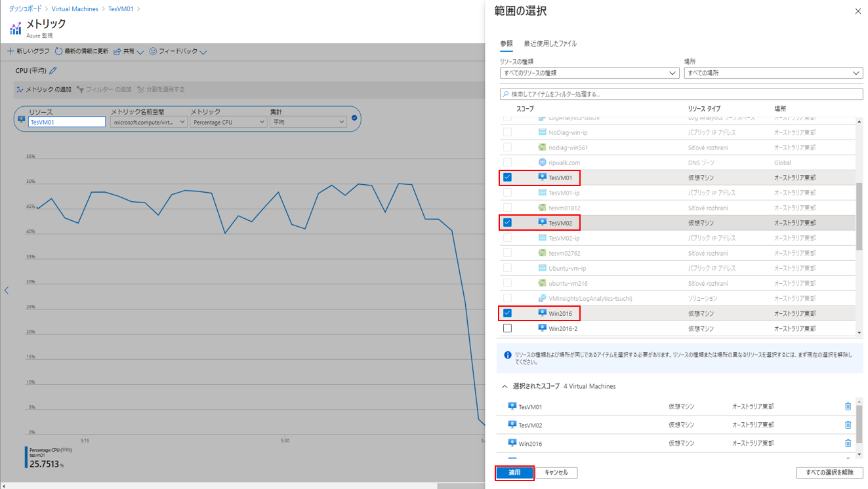
Task: Click the Win2016 virtual machine icon in scope list
Action: point(542,313)
